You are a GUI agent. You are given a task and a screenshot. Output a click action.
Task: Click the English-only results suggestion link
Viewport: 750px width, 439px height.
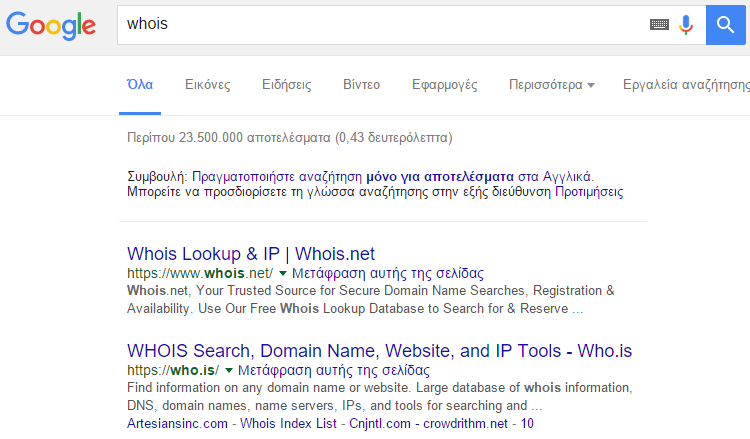point(393,176)
